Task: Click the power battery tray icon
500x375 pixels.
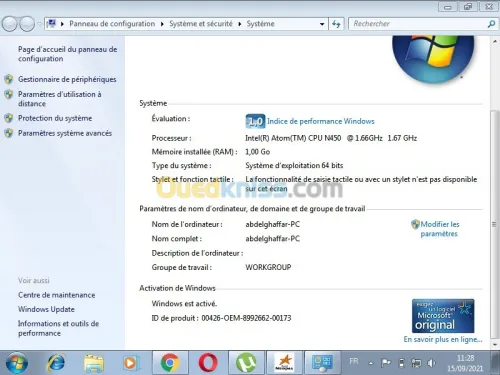Action: (402, 363)
